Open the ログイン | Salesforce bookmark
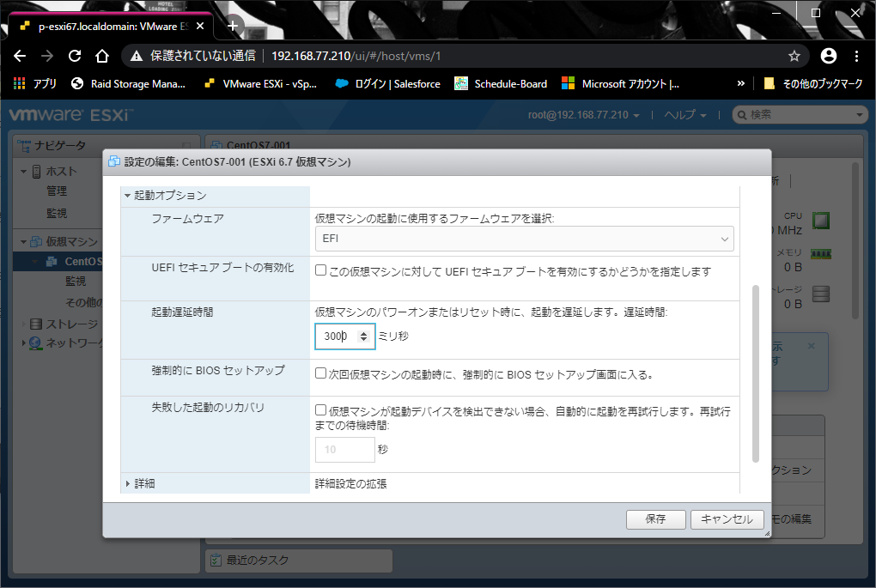 click(x=387, y=84)
